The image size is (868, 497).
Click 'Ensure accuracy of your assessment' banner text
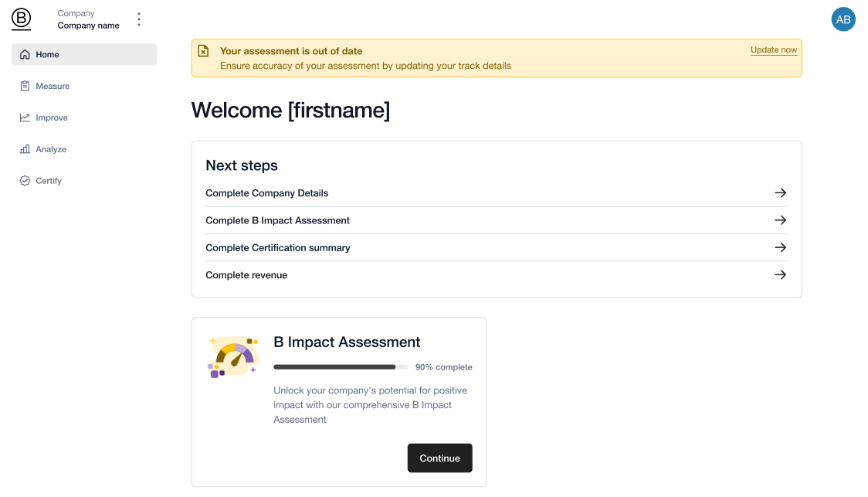pos(365,66)
